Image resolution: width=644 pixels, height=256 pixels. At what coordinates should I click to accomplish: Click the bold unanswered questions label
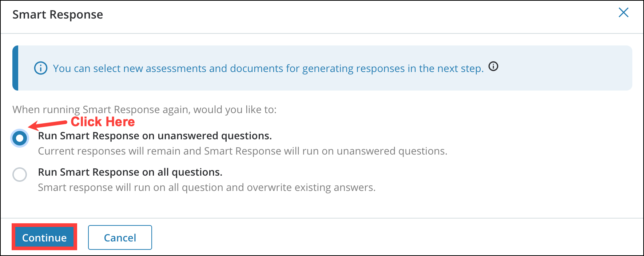click(155, 136)
